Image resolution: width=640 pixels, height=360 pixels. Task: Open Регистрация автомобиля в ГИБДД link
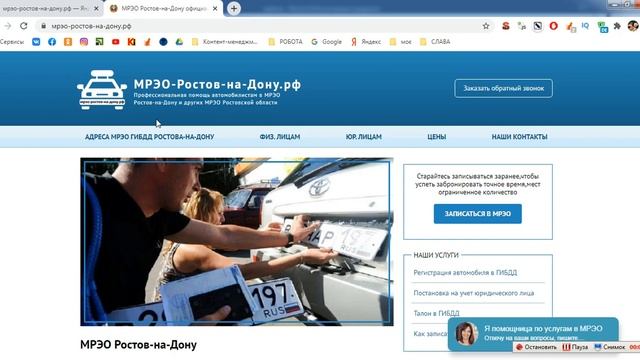tap(465, 272)
